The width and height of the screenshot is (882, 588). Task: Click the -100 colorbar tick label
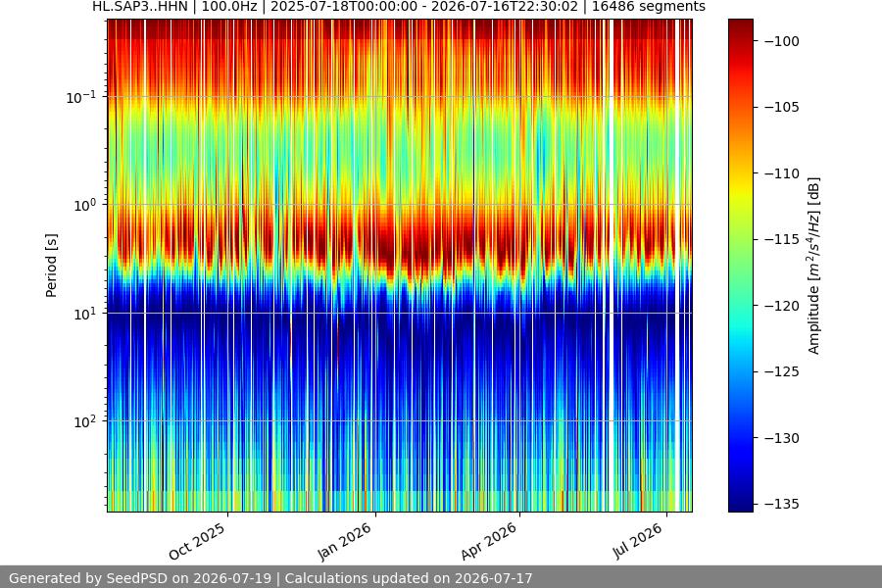[782, 41]
